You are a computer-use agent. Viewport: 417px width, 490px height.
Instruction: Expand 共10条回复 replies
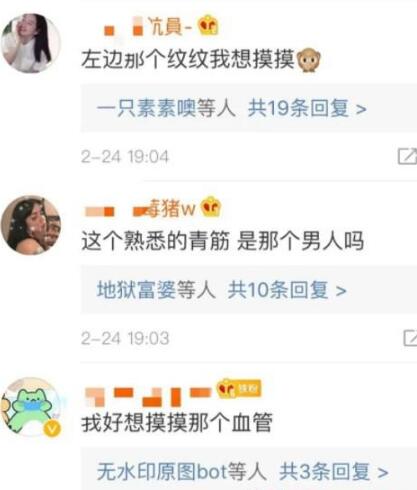pos(287,290)
